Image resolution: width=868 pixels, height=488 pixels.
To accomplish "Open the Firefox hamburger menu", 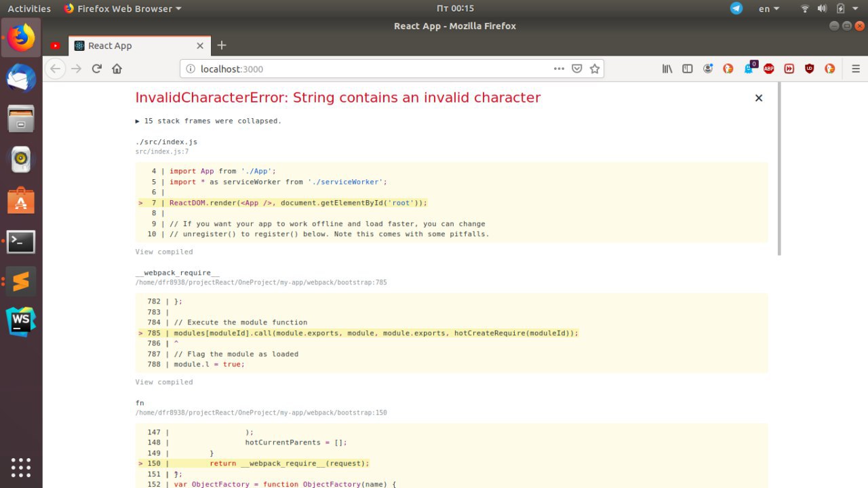I will [x=856, y=69].
